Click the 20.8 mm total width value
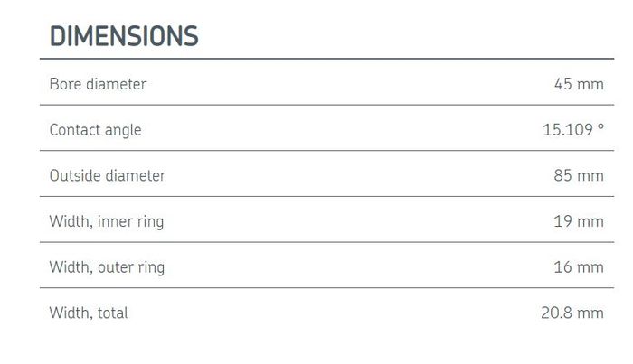Viewport: 633px width, 364px height. [572, 313]
